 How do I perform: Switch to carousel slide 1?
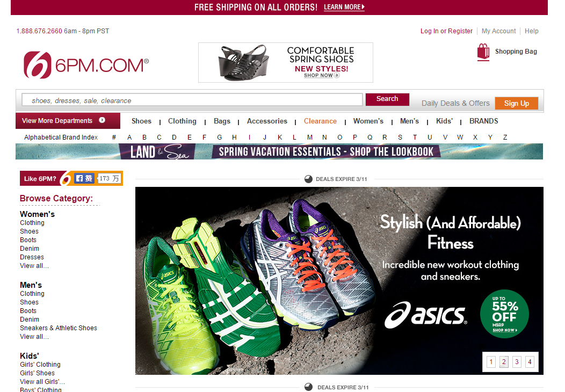coord(491,362)
